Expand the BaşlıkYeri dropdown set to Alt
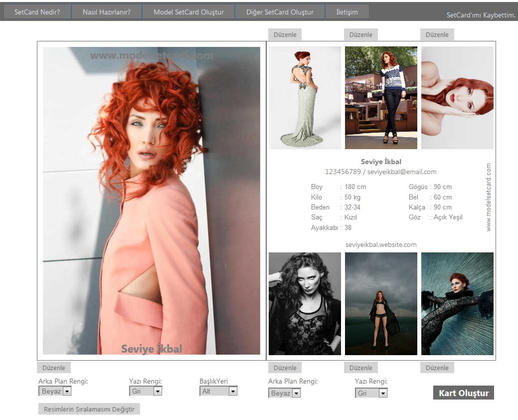 point(218,392)
